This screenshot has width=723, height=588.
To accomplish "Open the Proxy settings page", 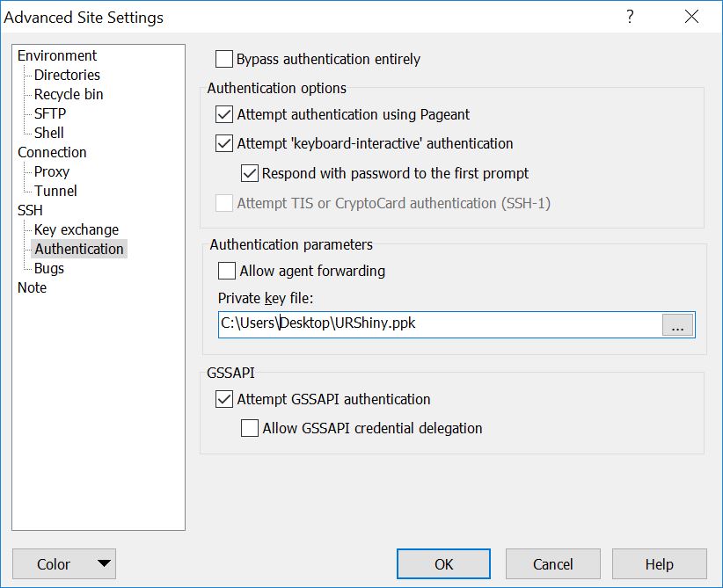I will (51, 171).
